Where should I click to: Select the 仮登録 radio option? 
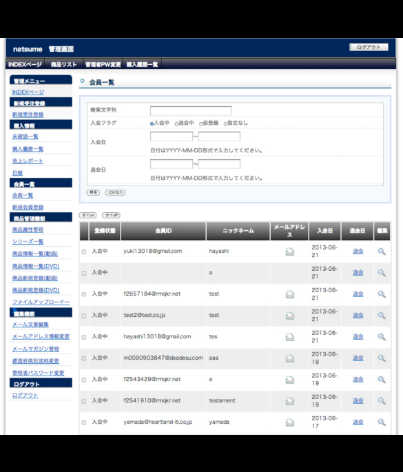click(x=201, y=123)
